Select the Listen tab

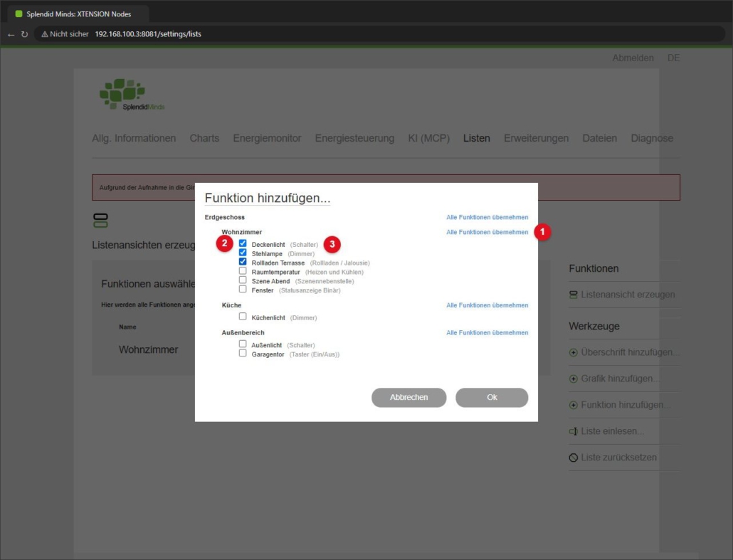476,138
